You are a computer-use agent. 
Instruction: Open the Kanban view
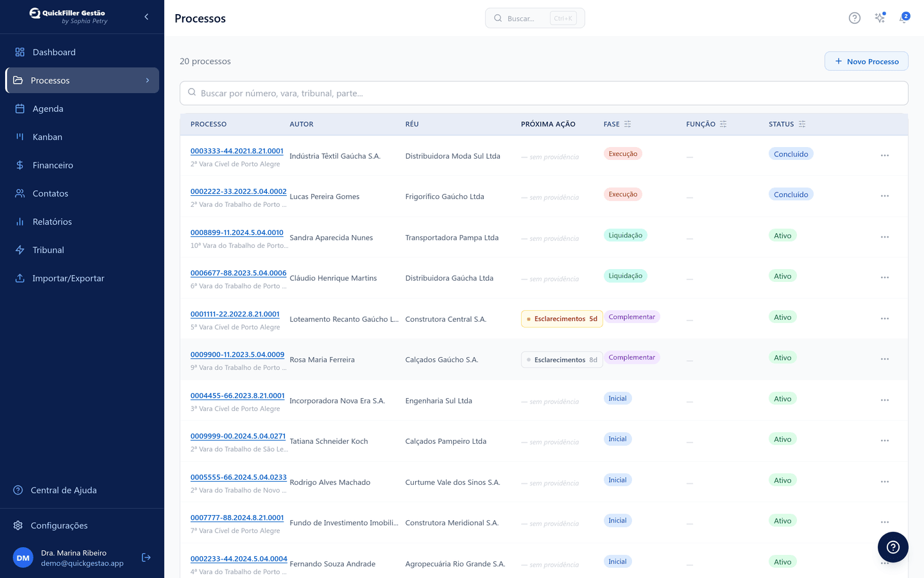tap(82, 137)
